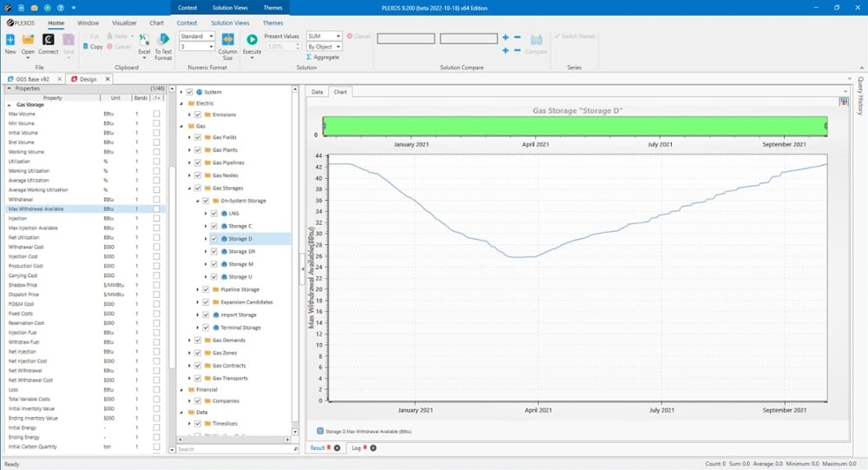This screenshot has height=470, width=868.
Task: Click the Aggregate sigma button
Action: 322,57
